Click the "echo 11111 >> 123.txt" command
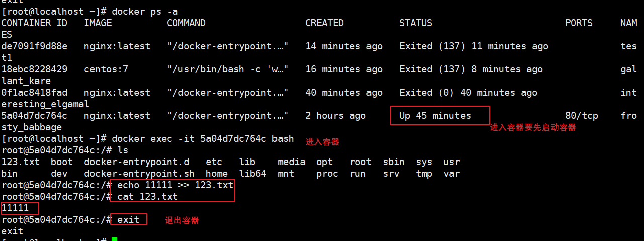644x241 pixels. 175,185
